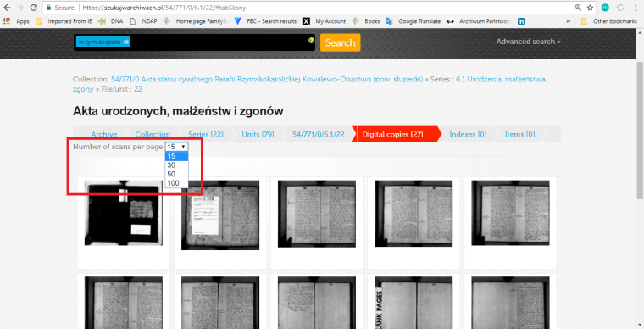The width and height of the screenshot is (644, 329).
Task: Open collection 54/771/0 Akta stanu cywilnego link
Action: [x=267, y=79]
